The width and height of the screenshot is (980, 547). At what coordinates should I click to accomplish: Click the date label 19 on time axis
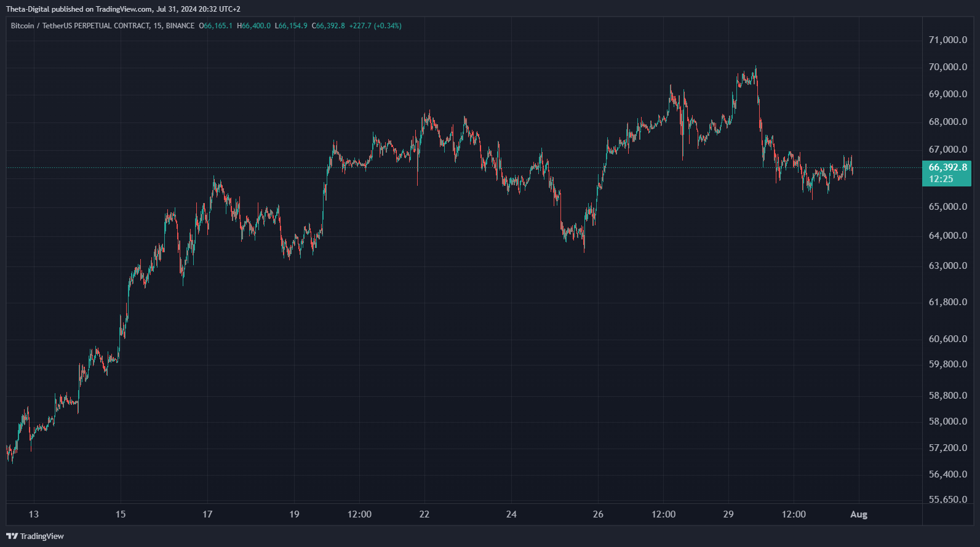click(294, 514)
